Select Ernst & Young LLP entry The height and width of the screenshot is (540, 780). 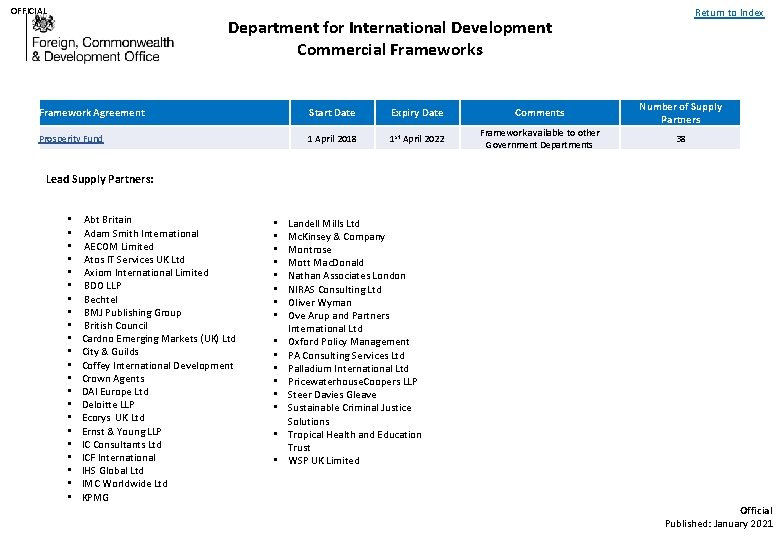pos(121,432)
